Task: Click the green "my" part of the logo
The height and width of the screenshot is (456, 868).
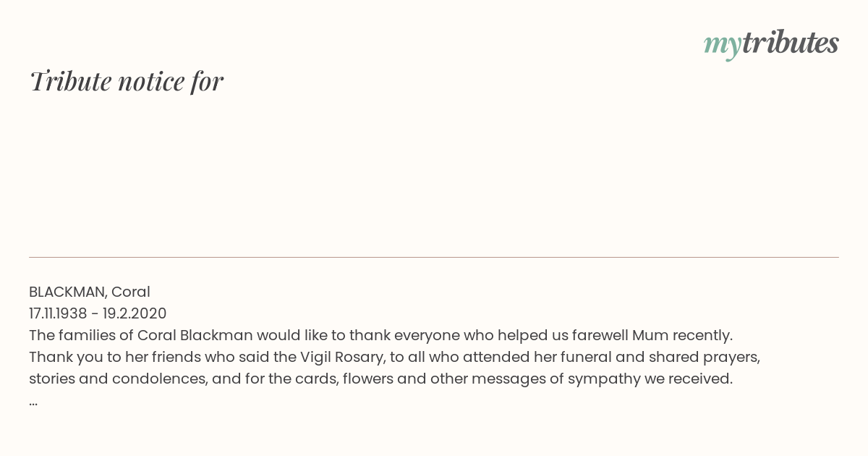Action: pos(722,45)
